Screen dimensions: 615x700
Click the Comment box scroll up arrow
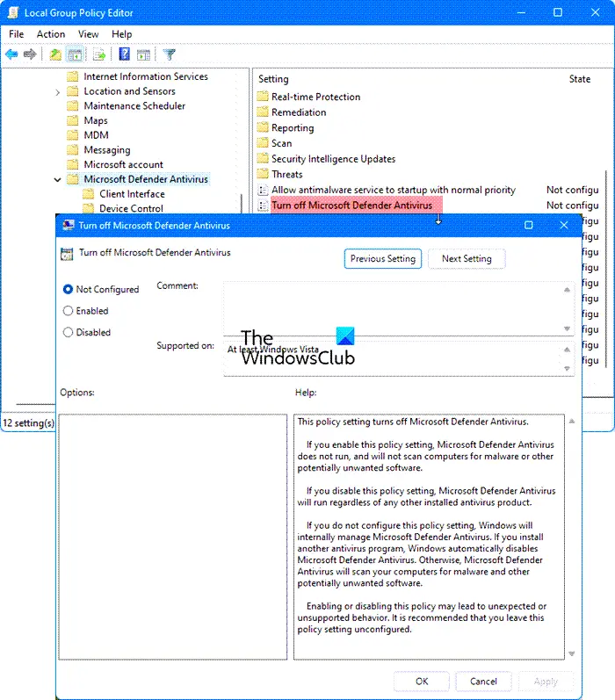(567, 290)
